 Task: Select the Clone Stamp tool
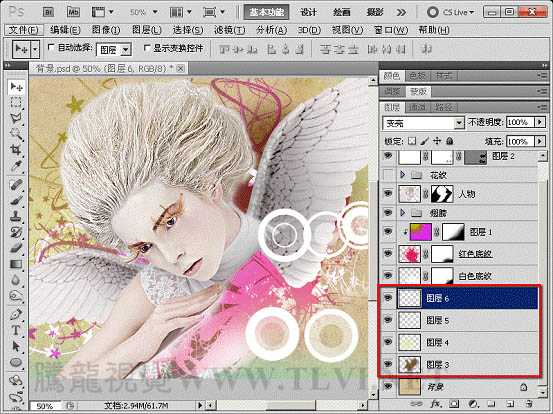pos(16,216)
